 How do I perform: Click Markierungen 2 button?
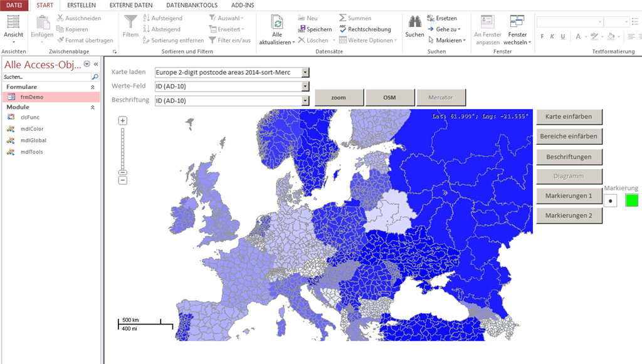(x=569, y=216)
